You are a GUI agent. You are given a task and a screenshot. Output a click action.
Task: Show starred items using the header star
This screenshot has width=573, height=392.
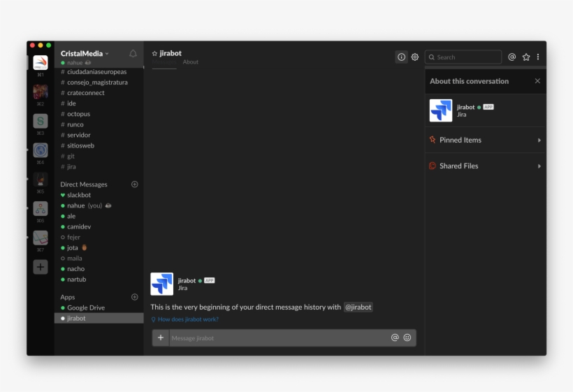pos(526,57)
